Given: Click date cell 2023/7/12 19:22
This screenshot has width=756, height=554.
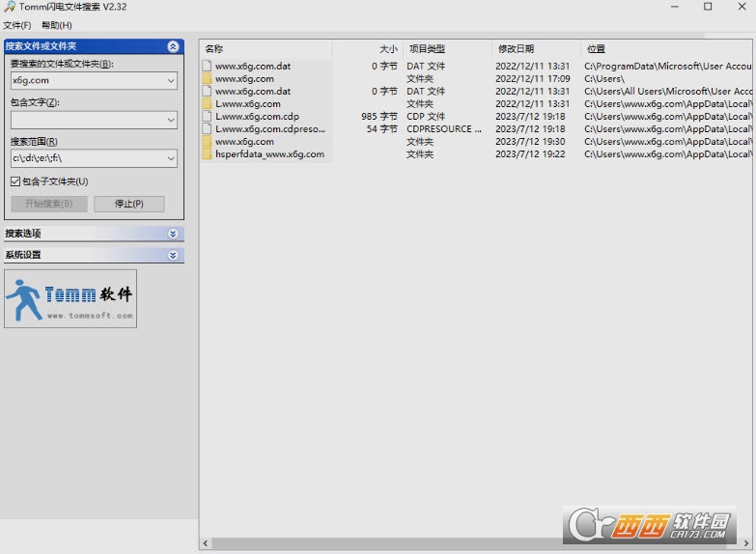Looking at the screenshot, I should click(x=530, y=153).
